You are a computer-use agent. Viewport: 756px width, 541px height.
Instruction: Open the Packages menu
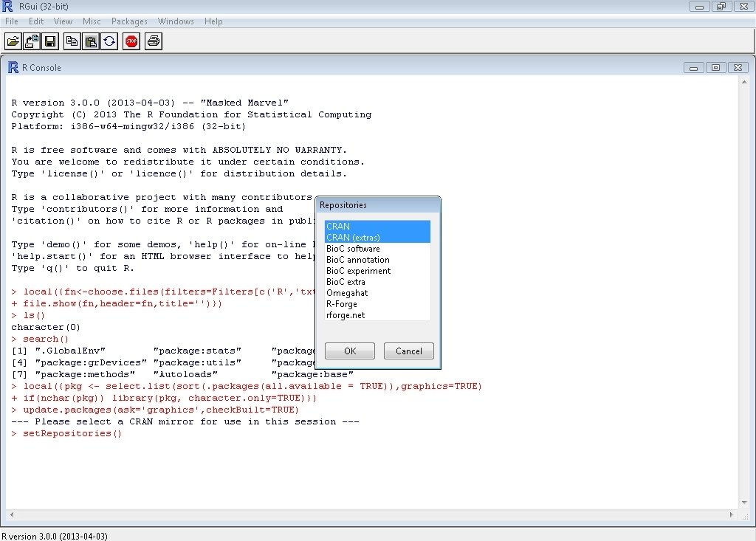tap(129, 21)
